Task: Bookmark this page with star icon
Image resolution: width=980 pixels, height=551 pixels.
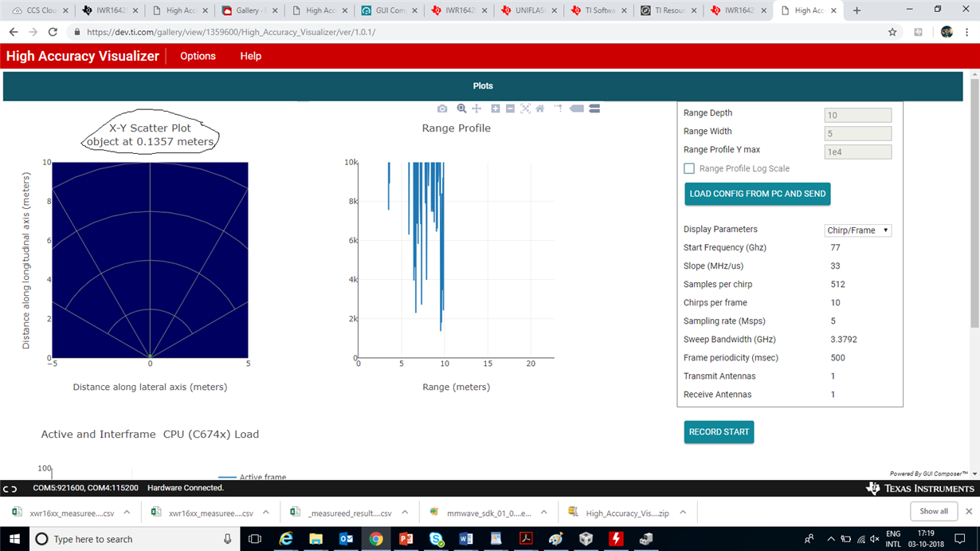Action: point(892,32)
